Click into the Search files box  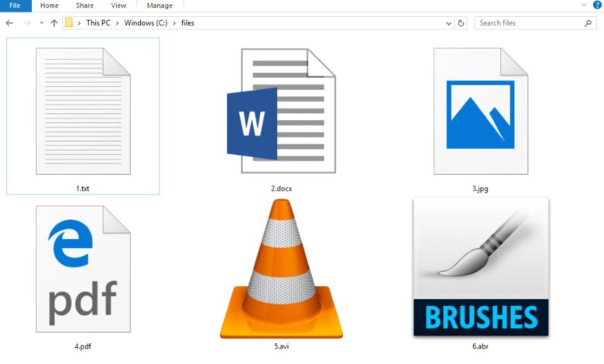coord(535,23)
